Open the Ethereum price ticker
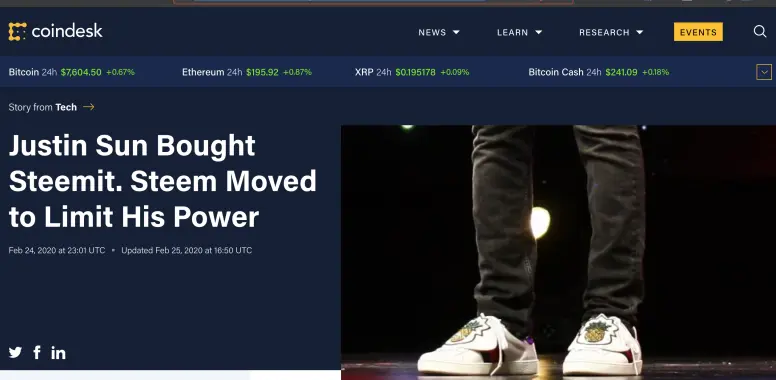The width and height of the screenshot is (776, 380). [x=246, y=72]
